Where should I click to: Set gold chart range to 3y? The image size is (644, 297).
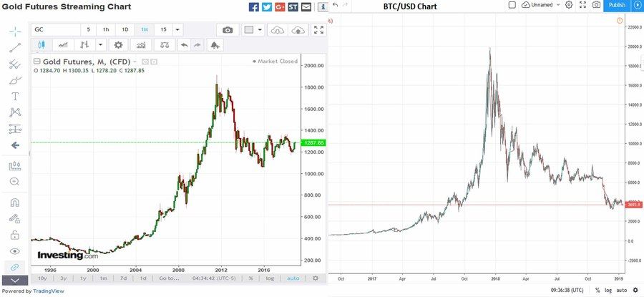pyautogui.click(x=63, y=278)
